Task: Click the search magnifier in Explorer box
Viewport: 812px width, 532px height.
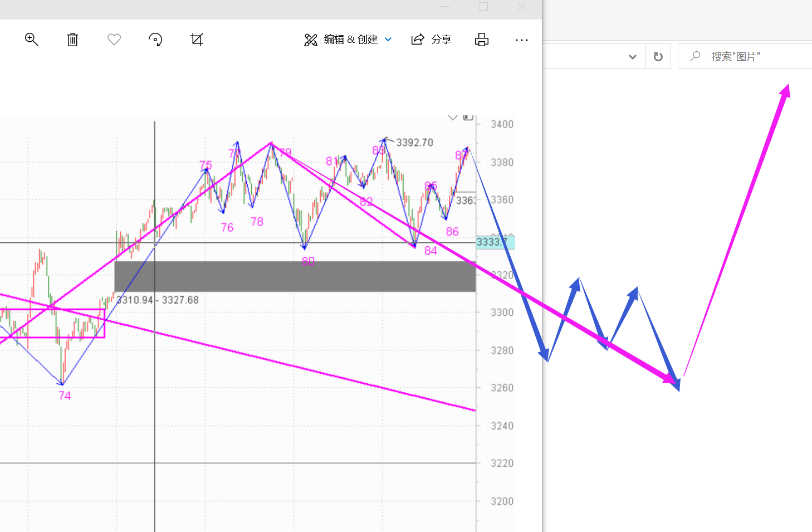Action: click(695, 56)
